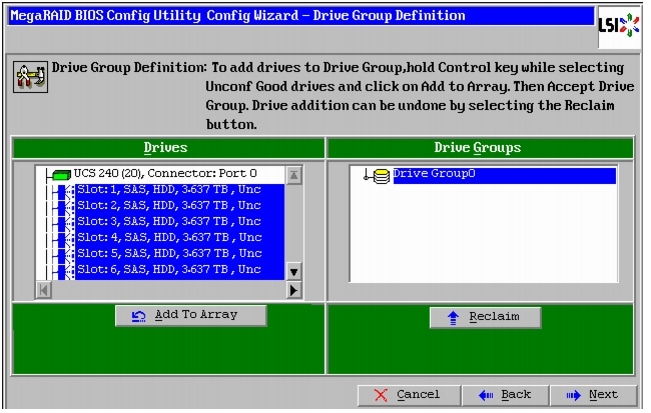Viewport: 651px width, 413px height.
Task: Click the drive icon beside Slot: 3
Action: tap(66, 222)
